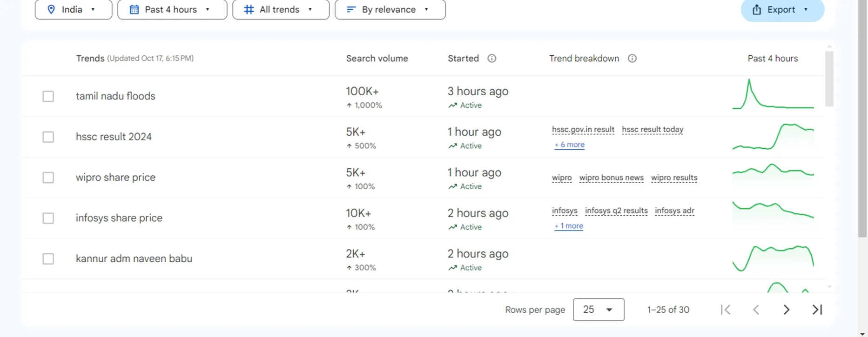
Task: Click the info icon next to Started
Action: pyautogui.click(x=491, y=59)
